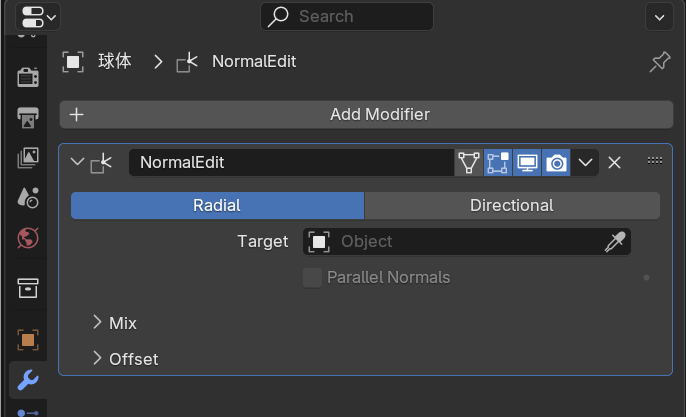This screenshot has width=686, height=417.
Task: Open the Collection properties tab
Action: click(28, 289)
